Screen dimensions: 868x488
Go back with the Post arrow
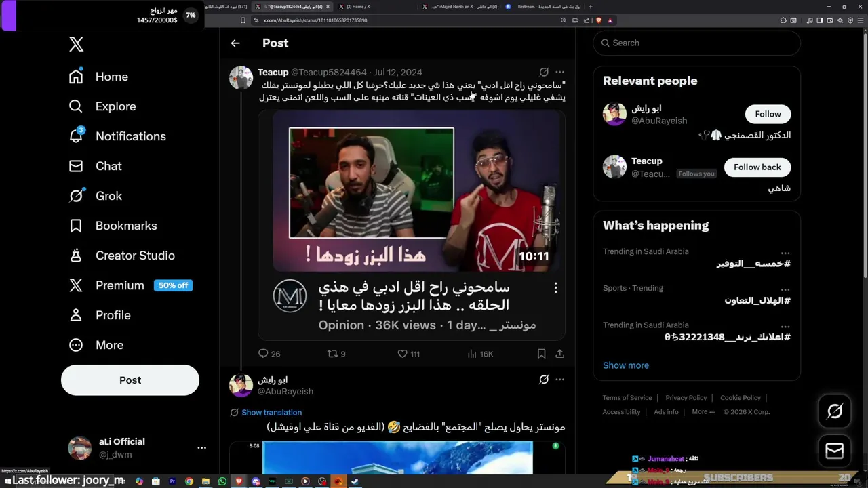pos(235,43)
